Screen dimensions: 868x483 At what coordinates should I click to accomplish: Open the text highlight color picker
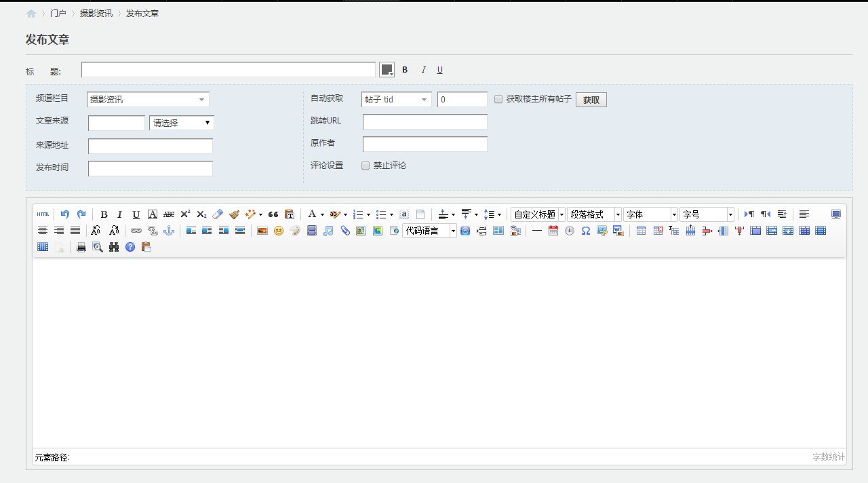[335, 214]
